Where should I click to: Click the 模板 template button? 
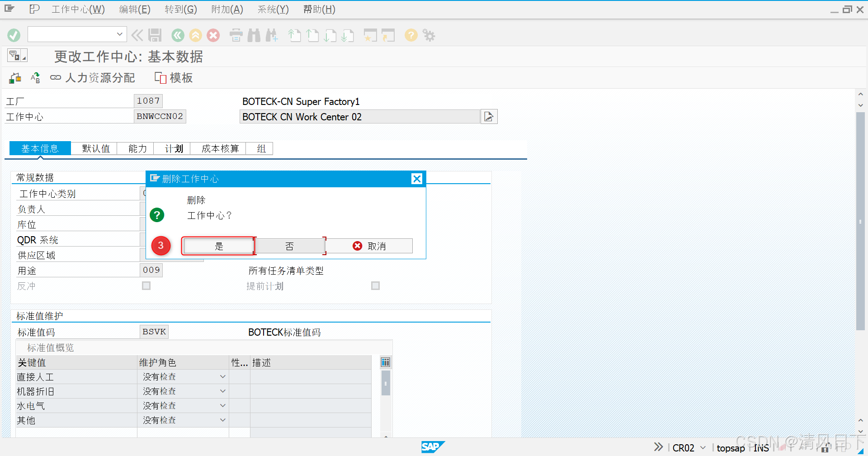click(174, 78)
